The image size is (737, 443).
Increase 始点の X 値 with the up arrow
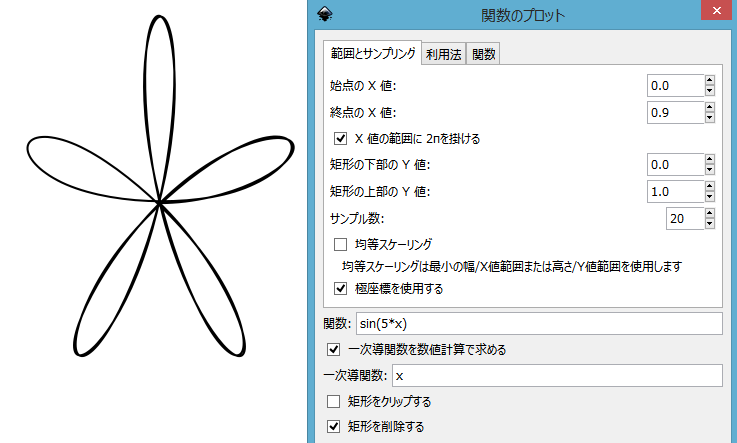pos(709,81)
